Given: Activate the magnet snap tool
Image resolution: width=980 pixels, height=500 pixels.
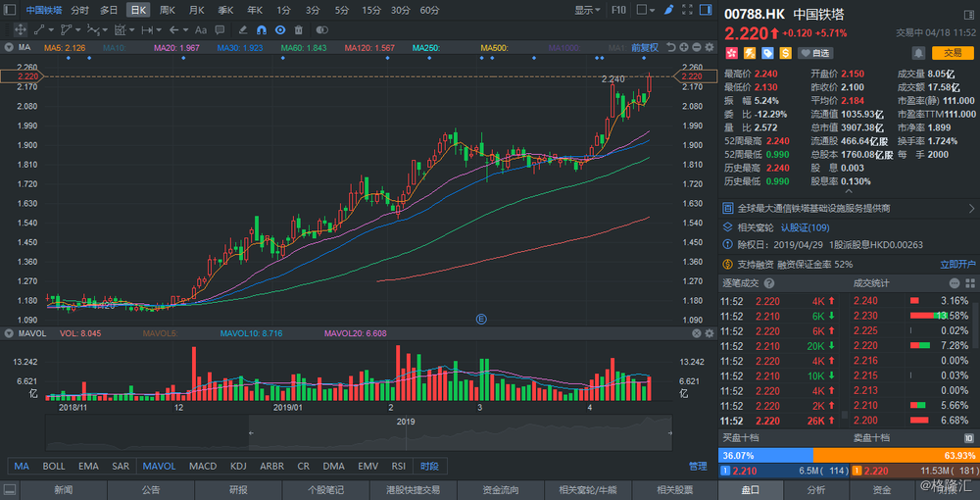Looking at the screenshot, I should [263, 29].
